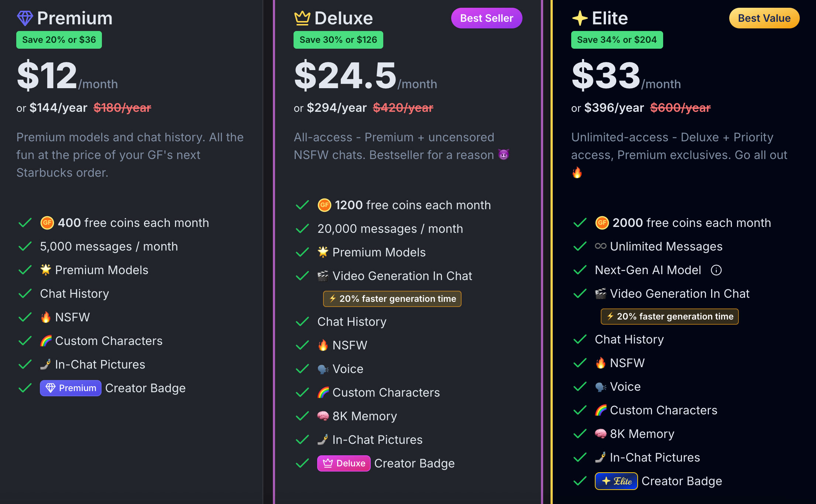This screenshot has width=816, height=504.
Task: Open the Next-Gen AI Model info icon
Action: [x=716, y=270]
